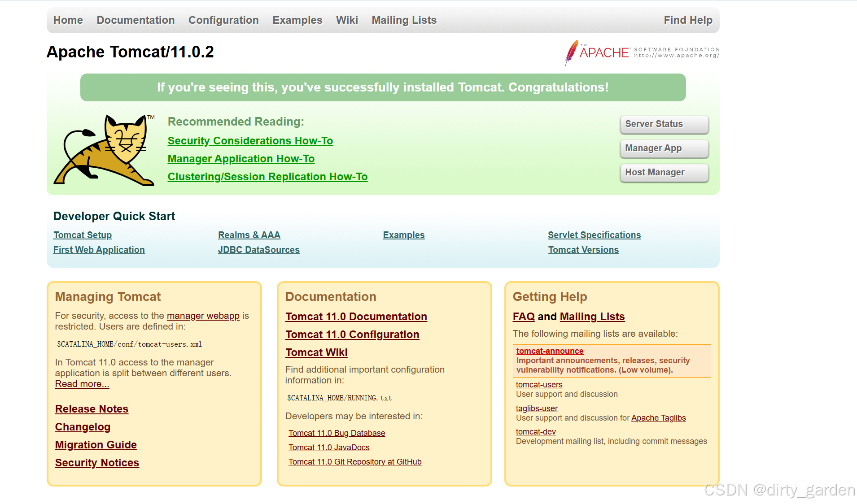Open Mailing Lists in the top navigation
857x504 pixels.
(404, 20)
